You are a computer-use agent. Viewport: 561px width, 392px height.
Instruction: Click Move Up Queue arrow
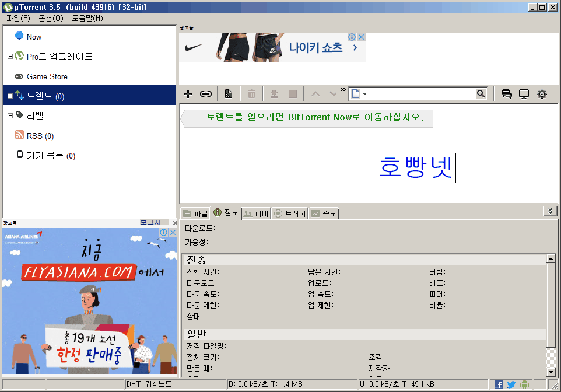[x=315, y=94]
